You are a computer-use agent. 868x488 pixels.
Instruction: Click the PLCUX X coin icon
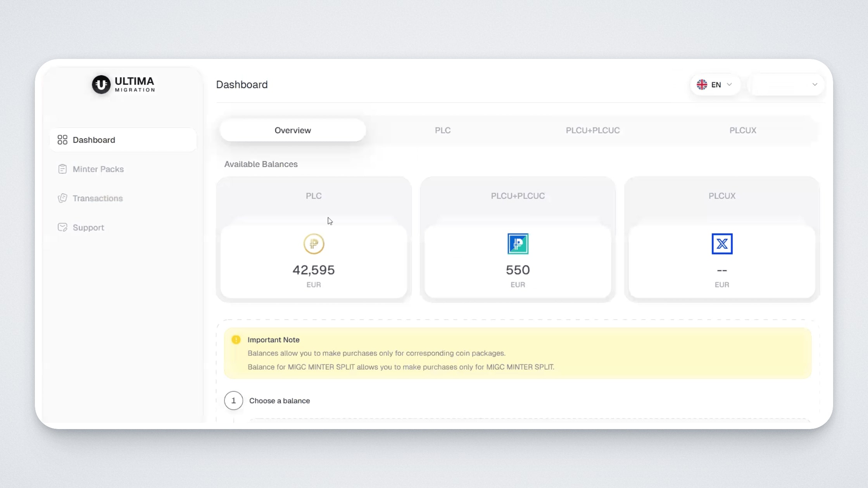click(x=722, y=244)
